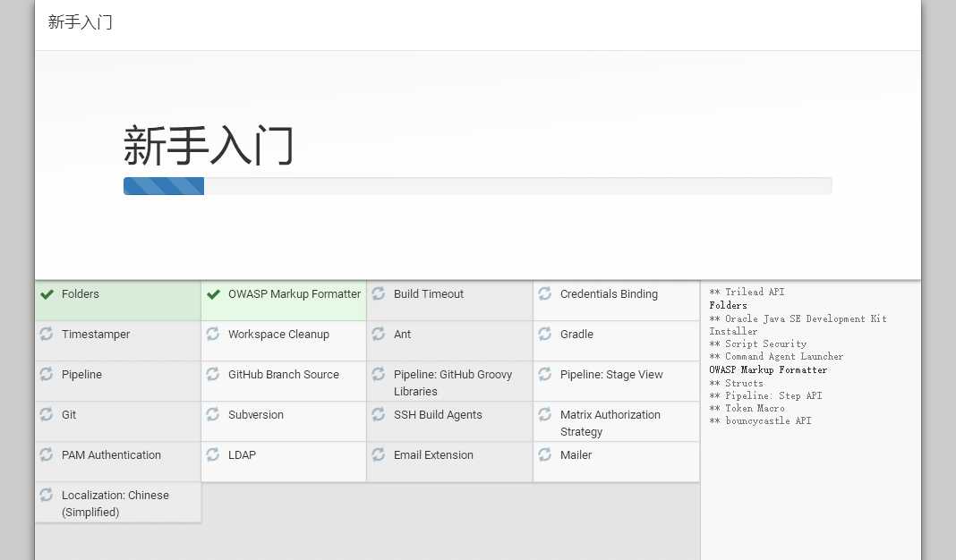The height and width of the screenshot is (560, 956).
Task: Select the Pipeline: Stage View plugin entry
Action: pos(611,375)
